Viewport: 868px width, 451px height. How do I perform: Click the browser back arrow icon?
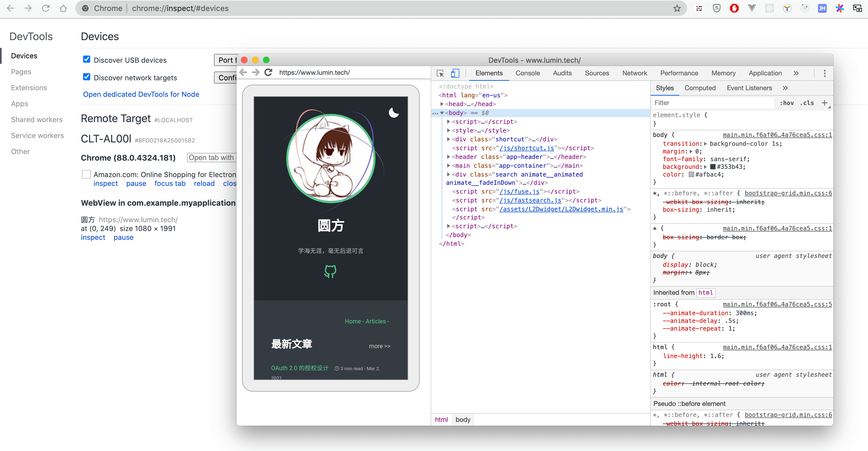coord(10,8)
